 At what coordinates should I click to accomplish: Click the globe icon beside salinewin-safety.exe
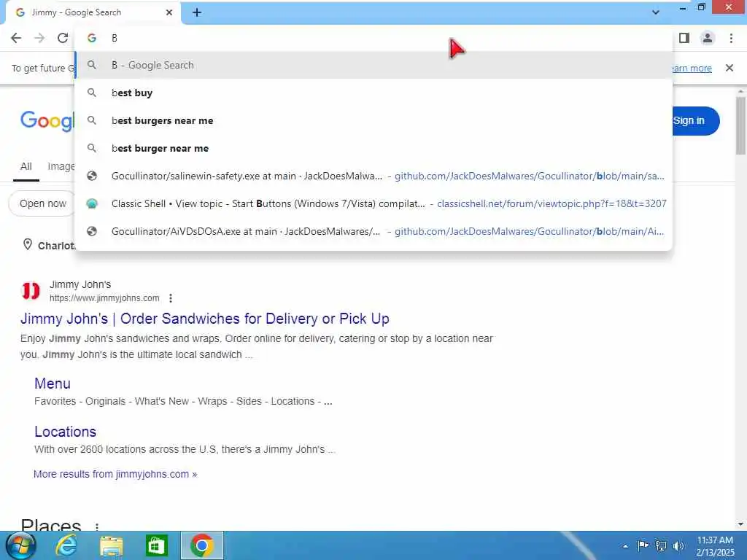[x=92, y=176]
